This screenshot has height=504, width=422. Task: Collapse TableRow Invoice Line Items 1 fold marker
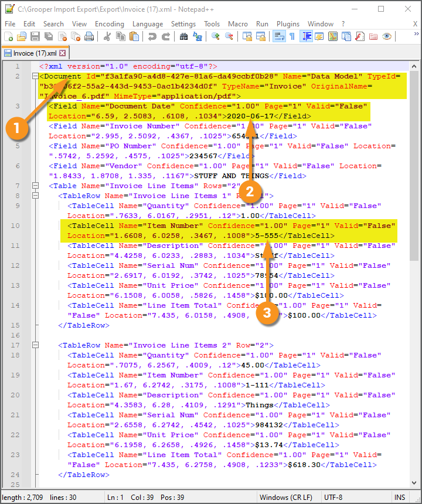[x=35, y=196]
